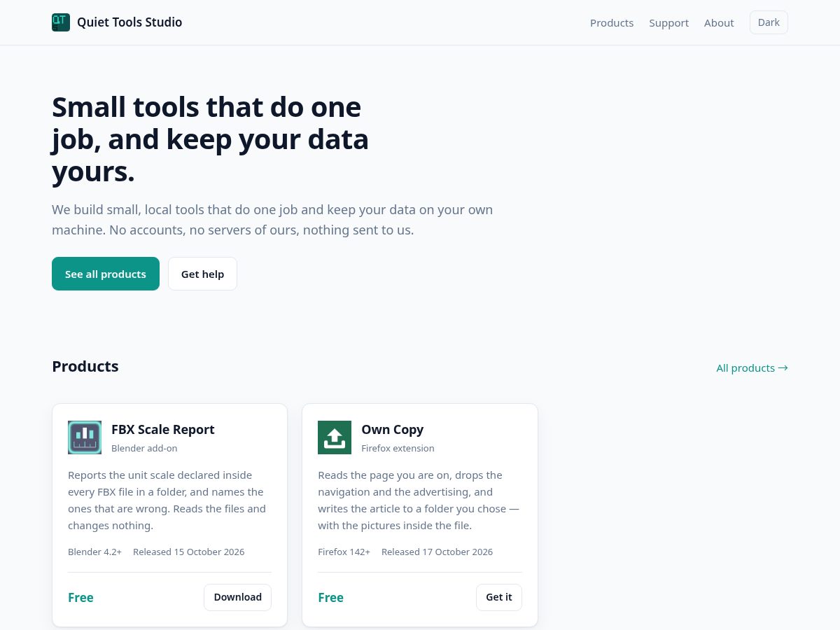Click the Own Copy product icon
Viewport: 840px width, 630px height.
pyautogui.click(x=335, y=437)
